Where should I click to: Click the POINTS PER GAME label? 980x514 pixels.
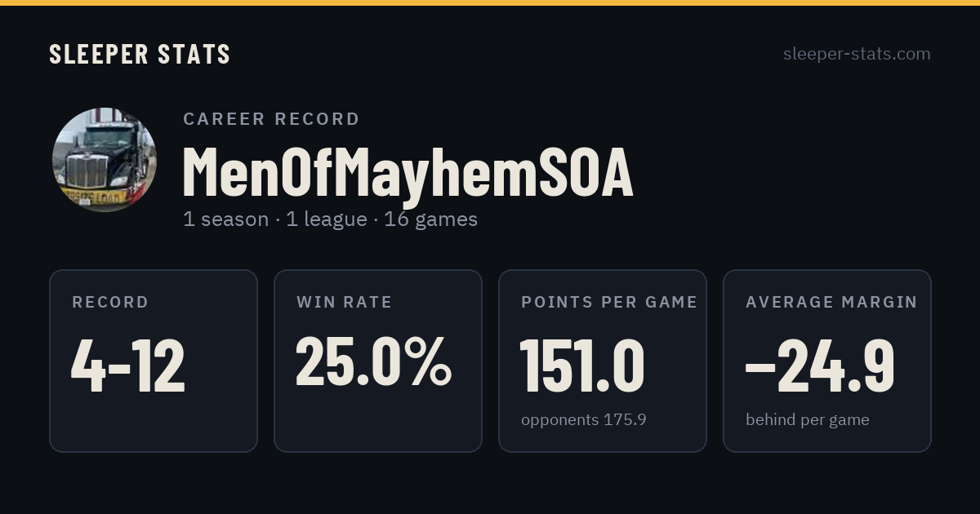[x=609, y=302]
